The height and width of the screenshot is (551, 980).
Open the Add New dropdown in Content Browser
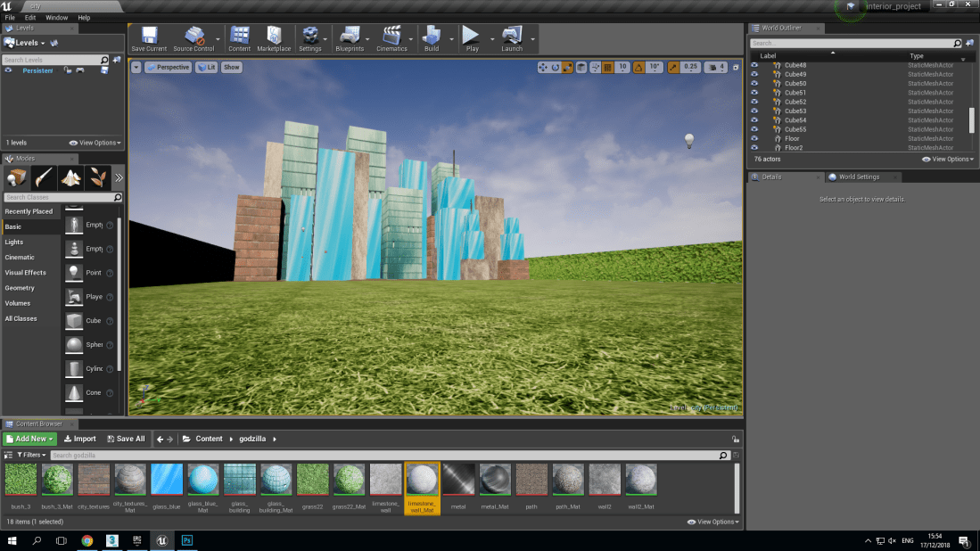(29, 438)
